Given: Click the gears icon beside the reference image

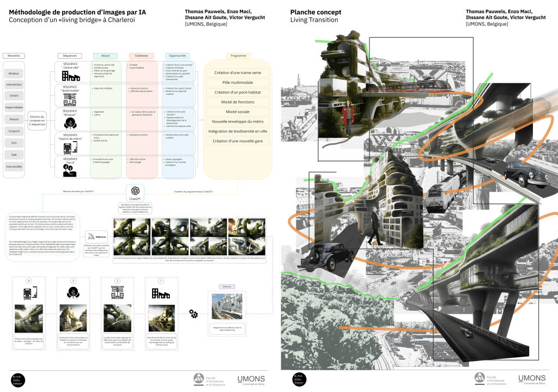Looking at the screenshot, I should point(193,314).
